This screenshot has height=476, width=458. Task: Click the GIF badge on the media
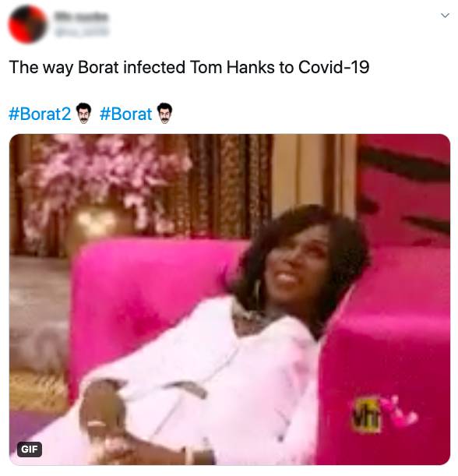[30, 449]
